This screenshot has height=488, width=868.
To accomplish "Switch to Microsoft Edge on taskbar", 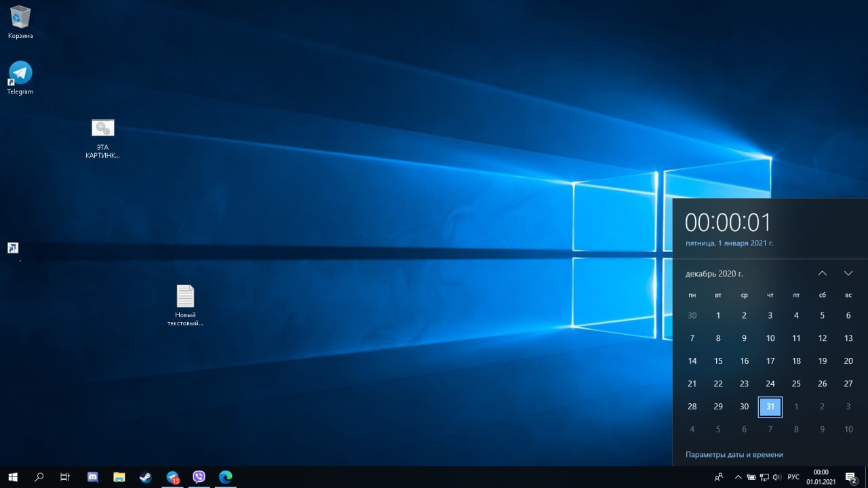I will (226, 477).
